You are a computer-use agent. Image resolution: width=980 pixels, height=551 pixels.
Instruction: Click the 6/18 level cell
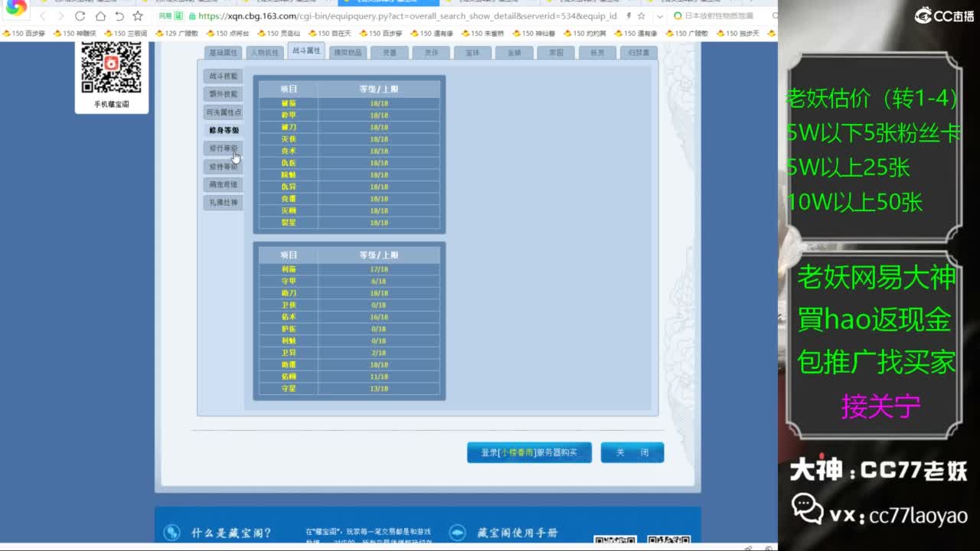(x=379, y=282)
